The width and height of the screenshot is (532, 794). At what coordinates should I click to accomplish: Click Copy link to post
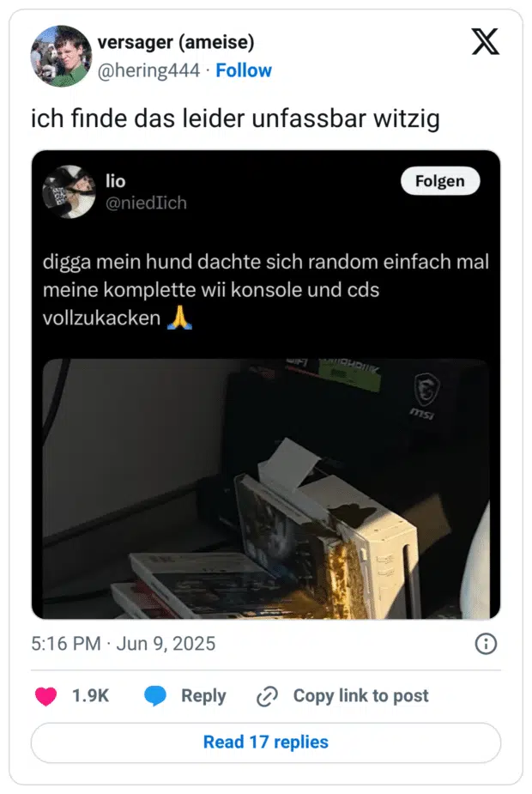361,696
